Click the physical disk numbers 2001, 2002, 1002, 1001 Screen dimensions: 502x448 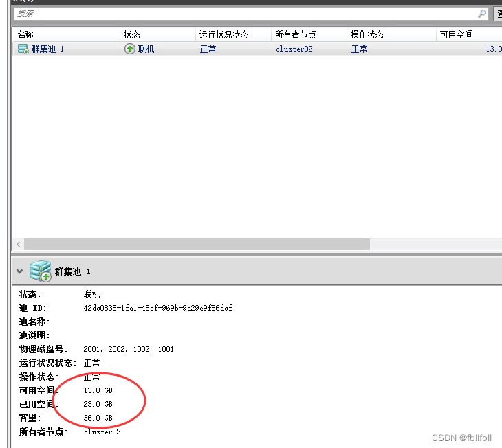tap(129, 349)
